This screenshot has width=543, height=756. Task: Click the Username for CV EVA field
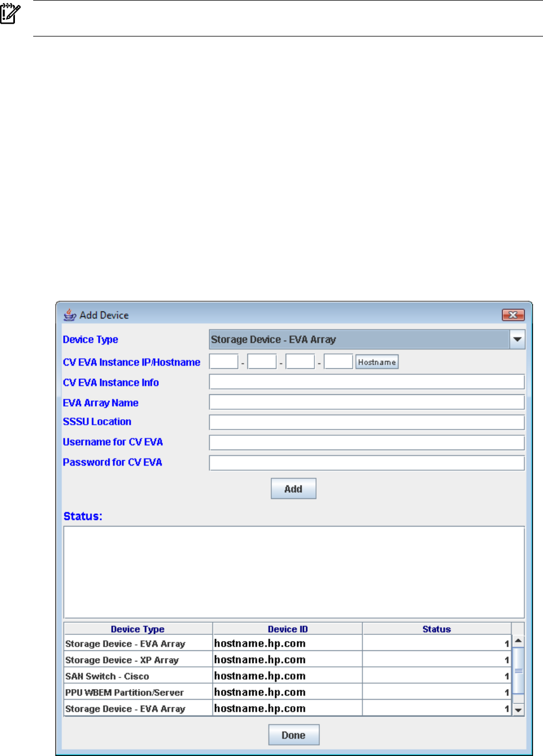click(366, 442)
